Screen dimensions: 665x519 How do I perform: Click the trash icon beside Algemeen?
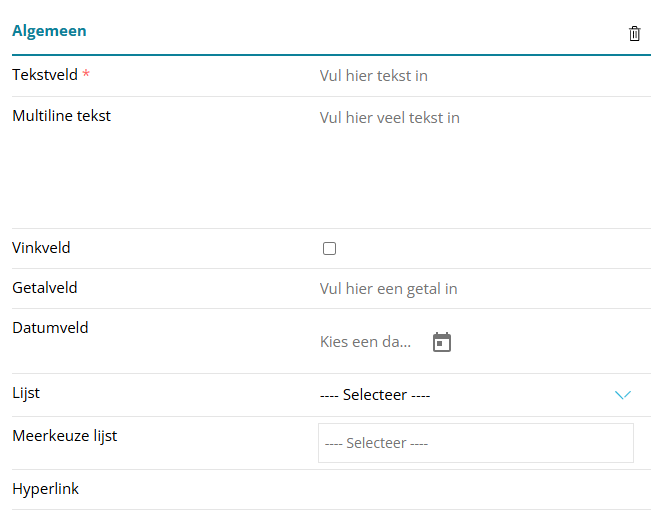coord(634,33)
